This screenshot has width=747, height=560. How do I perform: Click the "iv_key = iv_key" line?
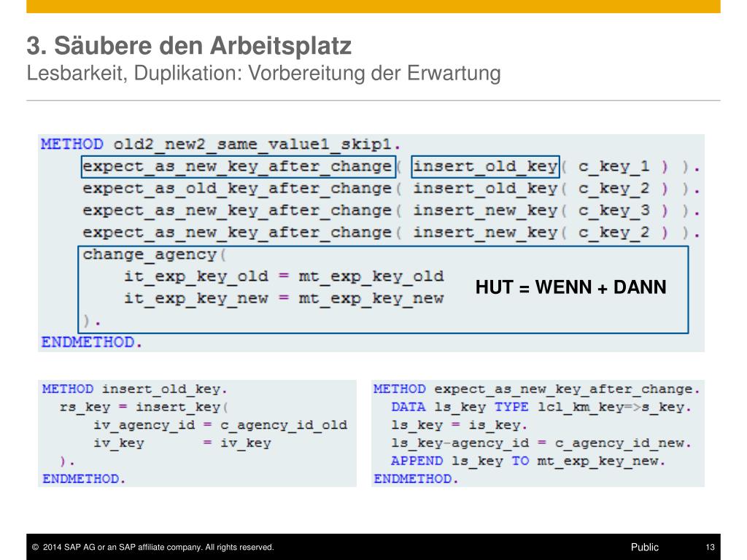(x=182, y=443)
